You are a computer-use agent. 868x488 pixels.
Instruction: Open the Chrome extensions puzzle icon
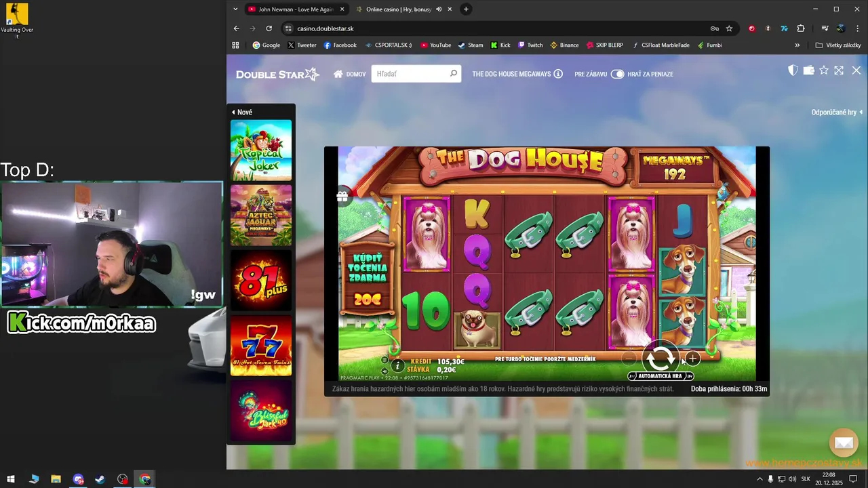click(801, 28)
